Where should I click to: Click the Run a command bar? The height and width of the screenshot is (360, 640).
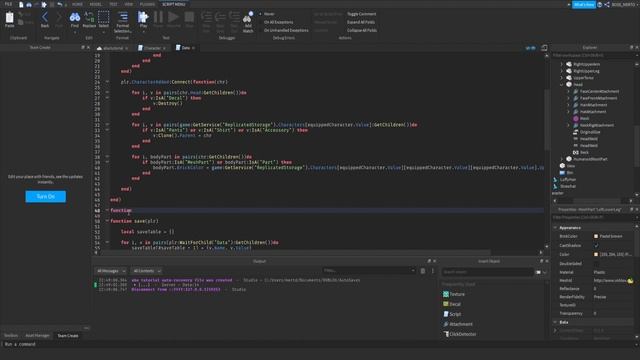click(x=320, y=344)
